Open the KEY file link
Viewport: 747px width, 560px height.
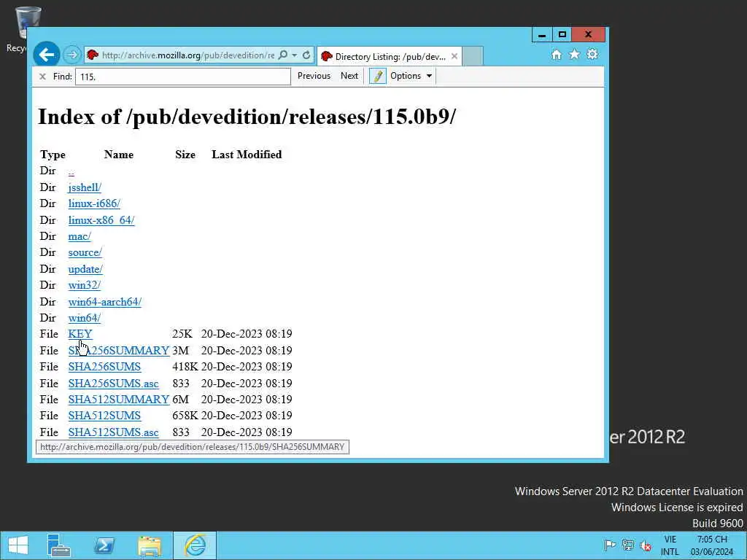pyautogui.click(x=80, y=334)
